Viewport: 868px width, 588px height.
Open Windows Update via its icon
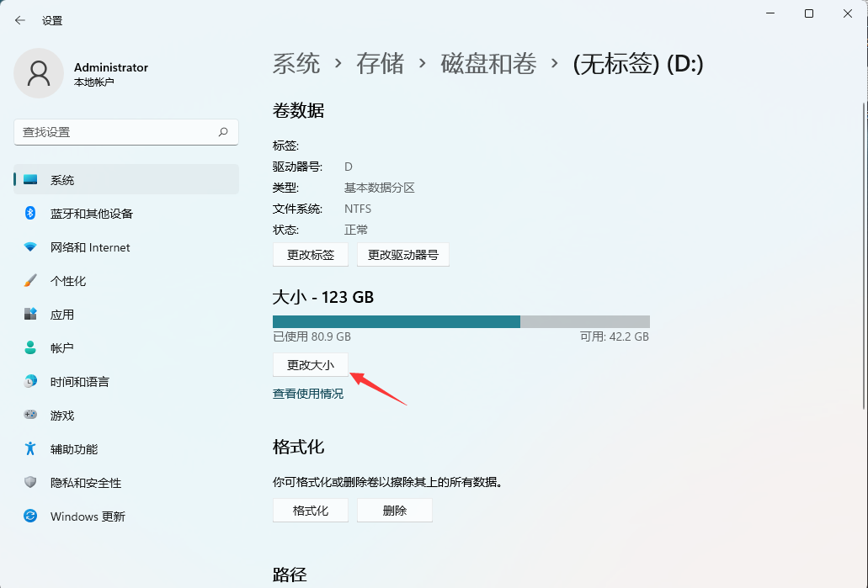point(31,516)
